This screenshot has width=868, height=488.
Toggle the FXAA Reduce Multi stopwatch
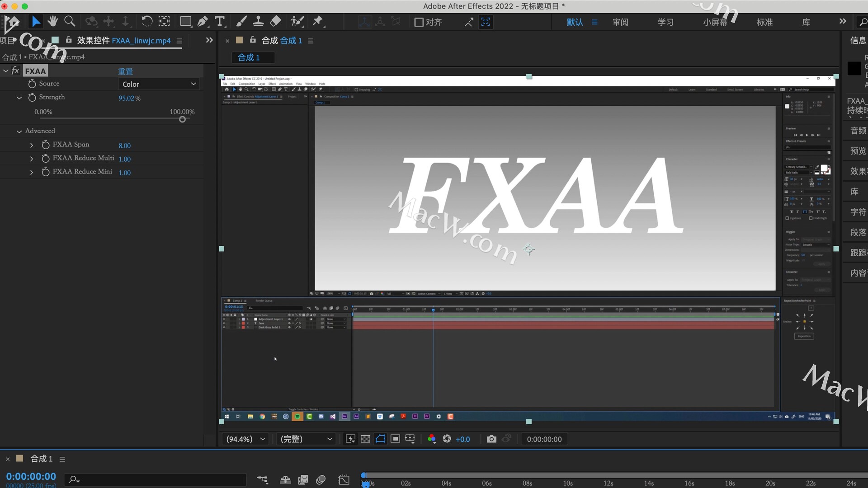click(x=46, y=158)
